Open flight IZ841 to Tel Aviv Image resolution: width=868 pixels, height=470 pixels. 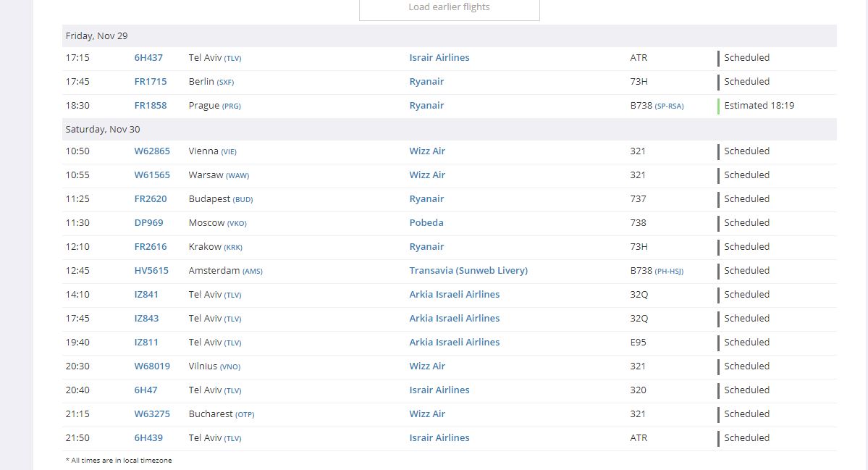(x=146, y=295)
